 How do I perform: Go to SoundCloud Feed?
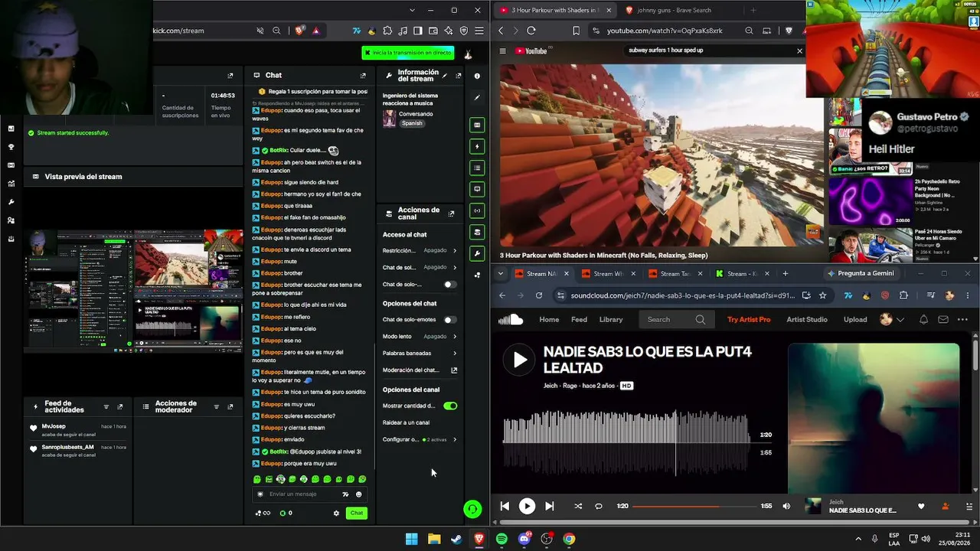[x=580, y=320]
